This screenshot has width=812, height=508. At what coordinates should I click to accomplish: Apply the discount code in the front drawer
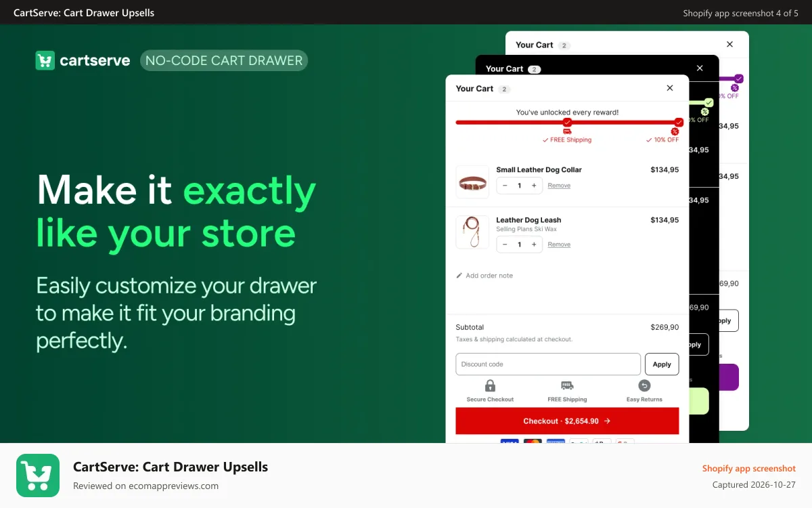point(662,364)
